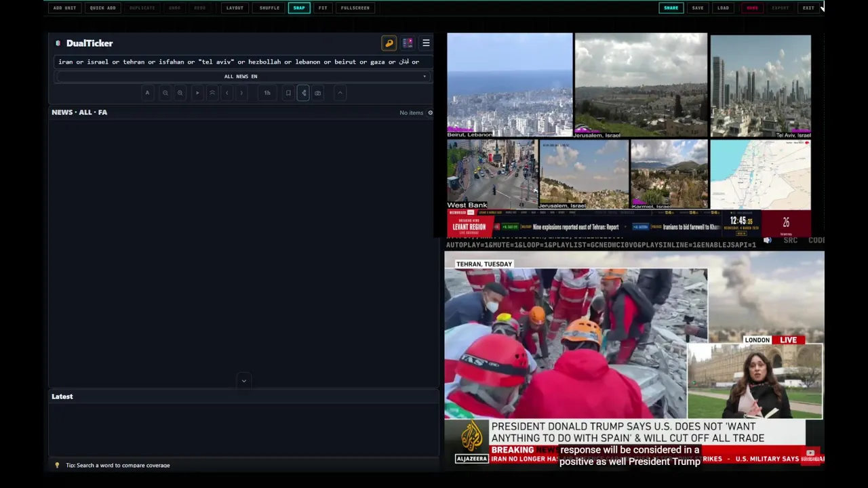Click the 'Nine explosions reported east of Tehran' headline
Screen dimensions: 868x488
coord(576,227)
